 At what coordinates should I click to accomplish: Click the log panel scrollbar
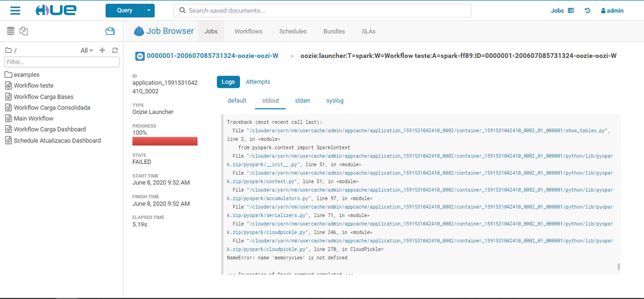(x=619, y=267)
